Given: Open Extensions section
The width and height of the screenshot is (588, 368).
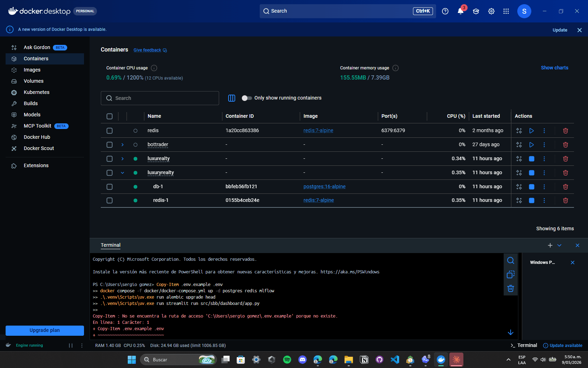Looking at the screenshot, I should click(45, 166).
